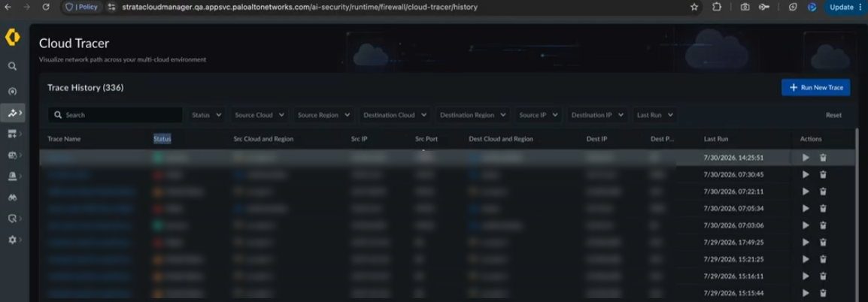Reload the page with the refresh icon
The image size is (868, 302).
46,8
